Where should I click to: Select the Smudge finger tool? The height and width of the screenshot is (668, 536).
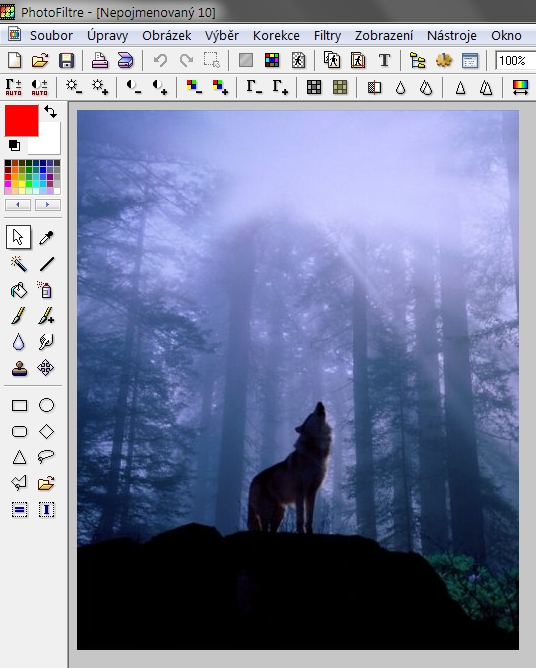pyautogui.click(x=46, y=342)
